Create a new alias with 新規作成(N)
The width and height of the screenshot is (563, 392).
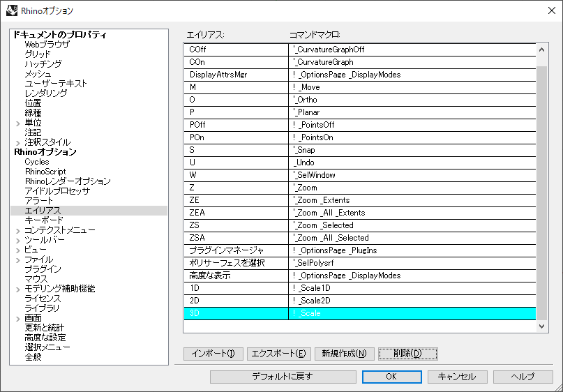pyautogui.click(x=345, y=354)
